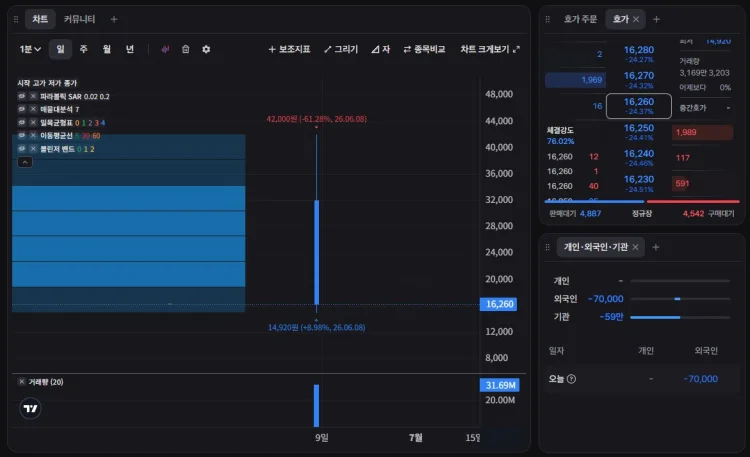Hide the 볼린저 밴드 indicator
The width and height of the screenshot is (750, 457).
coord(22,149)
